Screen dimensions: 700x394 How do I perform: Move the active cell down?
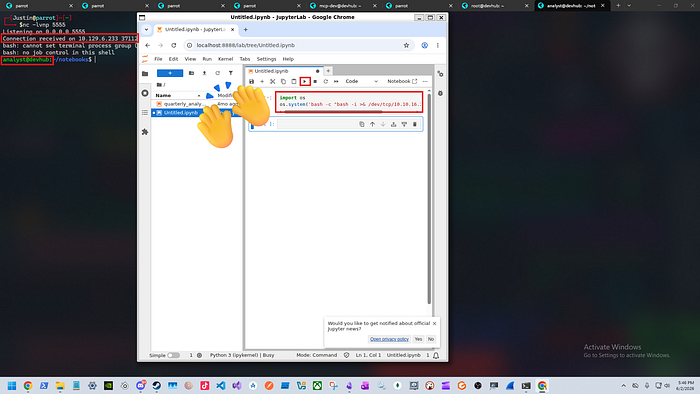pyautogui.click(x=383, y=124)
